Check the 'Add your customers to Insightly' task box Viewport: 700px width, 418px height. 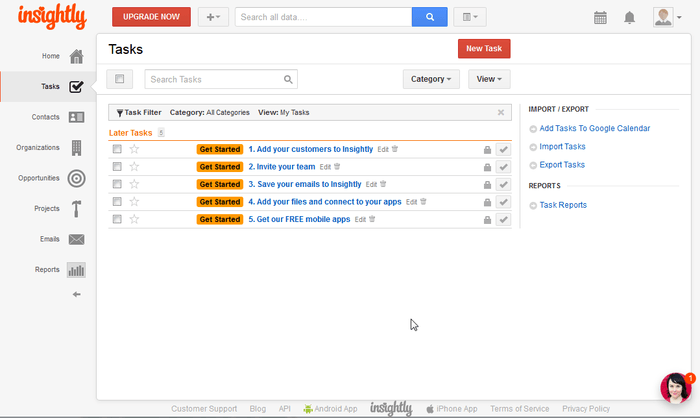click(x=117, y=149)
